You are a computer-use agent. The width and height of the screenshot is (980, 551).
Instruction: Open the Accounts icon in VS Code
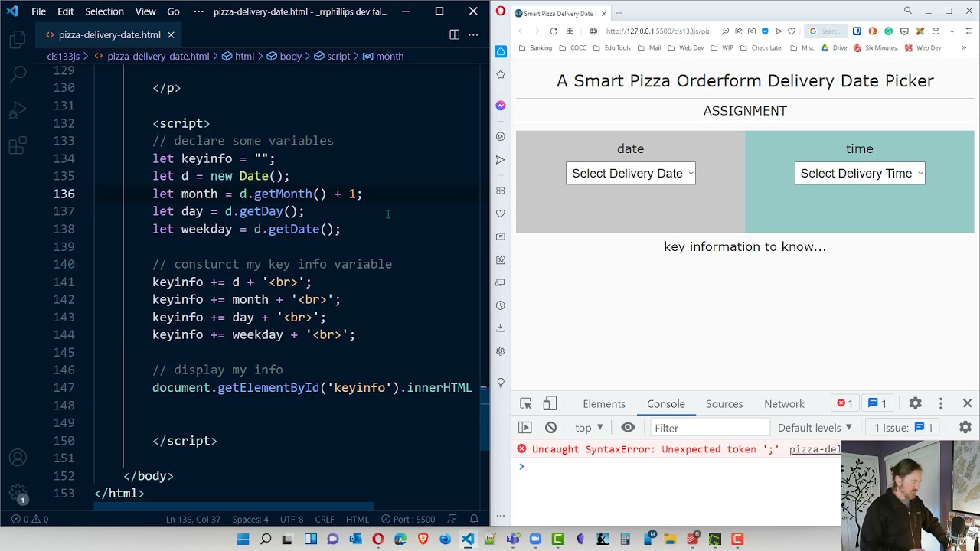click(x=18, y=458)
